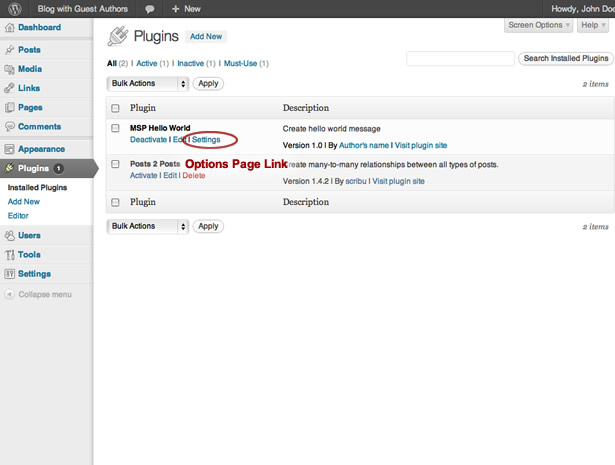Edit the Posts 2 Posts plugin
The height and width of the screenshot is (465, 615).
point(170,175)
